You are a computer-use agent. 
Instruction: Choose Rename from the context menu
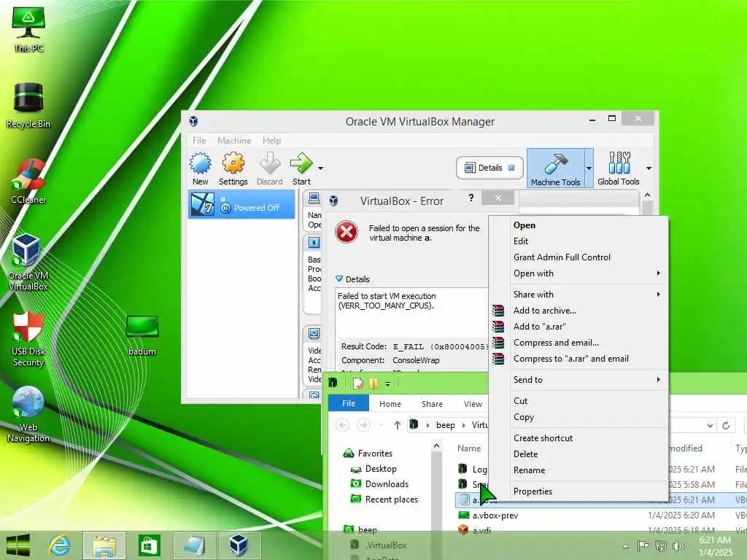click(x=579, y=470)
